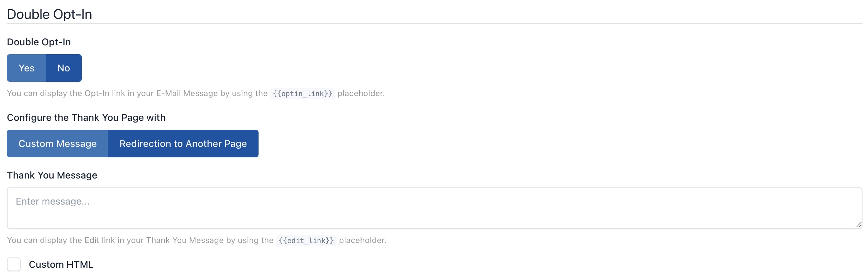Viewport: 868px width, 276px height.
Task: Click the Custom HTML label text
Action: 61,264
